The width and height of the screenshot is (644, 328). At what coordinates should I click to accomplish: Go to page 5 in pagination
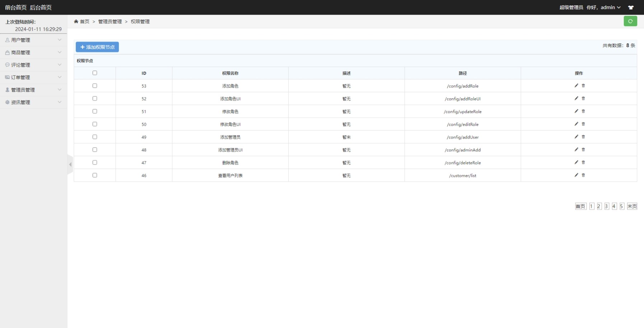click(x=622, y=206)
